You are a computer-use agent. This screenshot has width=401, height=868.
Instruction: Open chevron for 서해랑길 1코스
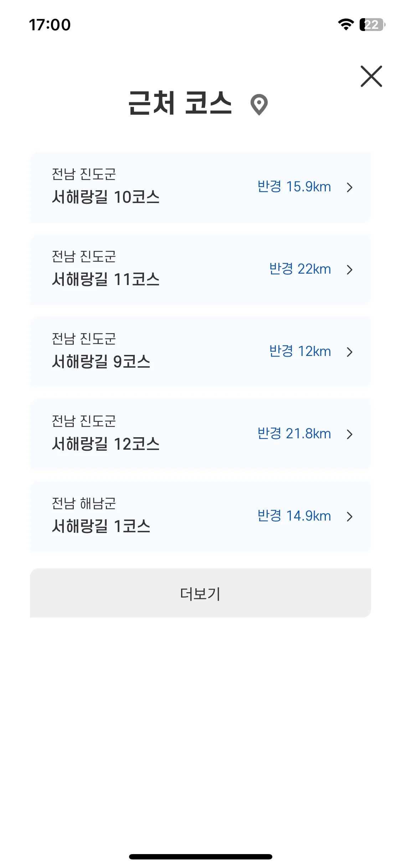[350, 517]
